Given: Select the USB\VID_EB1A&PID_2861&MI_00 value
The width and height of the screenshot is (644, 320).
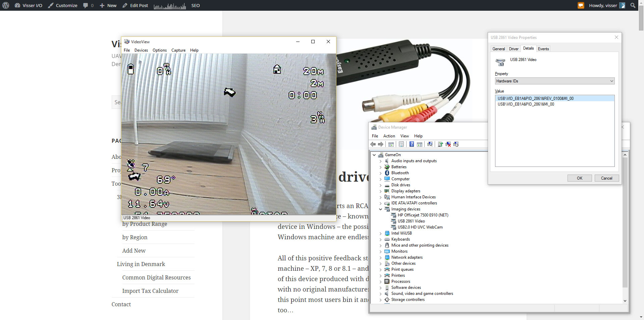Looking at the screenshot, I should [x=526, y=104].
